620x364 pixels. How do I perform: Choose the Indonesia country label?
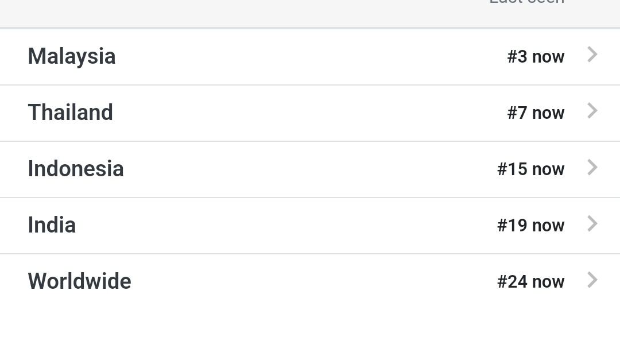point(76,169)
